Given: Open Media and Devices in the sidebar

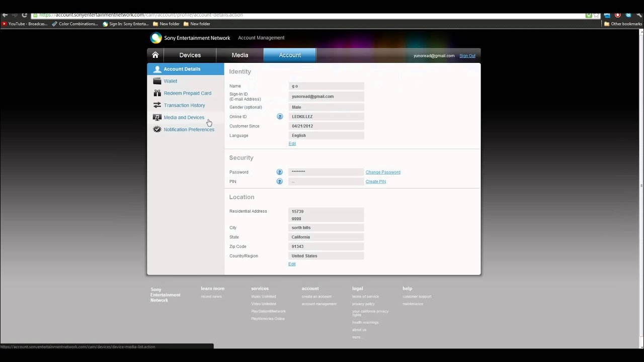Looking at the screenshot, I should pyautogui.click(x=186, y=117).
